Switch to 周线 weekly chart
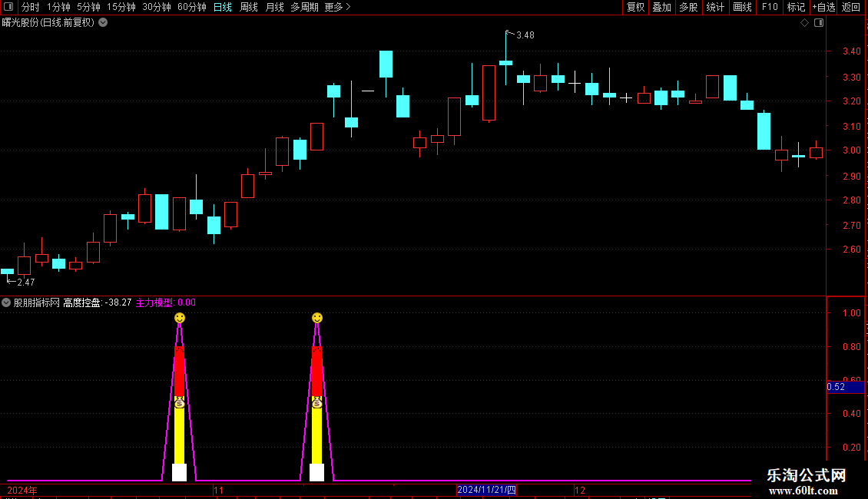The height and width of the screenshot is (499, 868). click(x=249, y=7)
